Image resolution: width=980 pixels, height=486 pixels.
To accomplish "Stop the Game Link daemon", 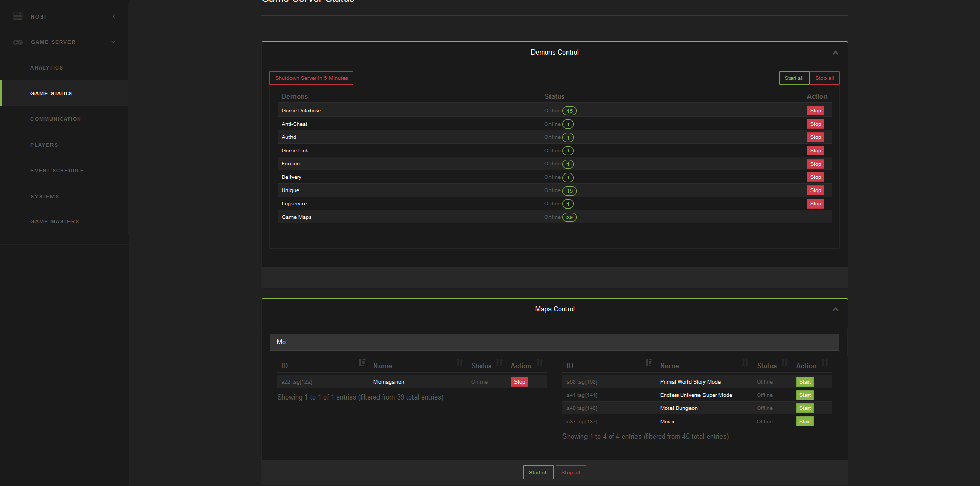I will coord(816,151).
